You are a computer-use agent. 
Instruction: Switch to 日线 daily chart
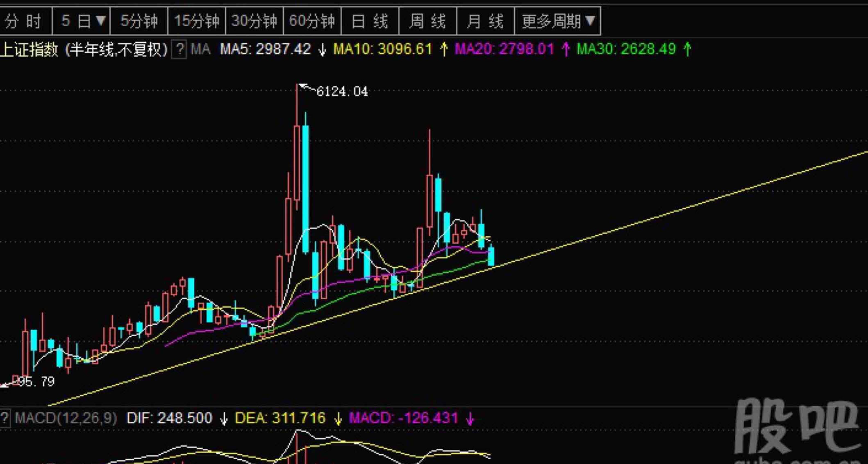pyautogui.click(x=370, y=21)
